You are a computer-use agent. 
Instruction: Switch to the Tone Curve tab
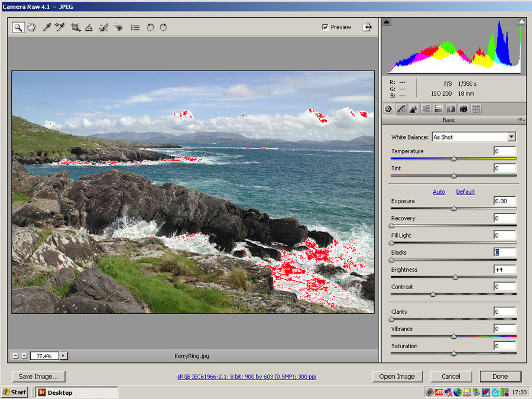pos(401,109)
